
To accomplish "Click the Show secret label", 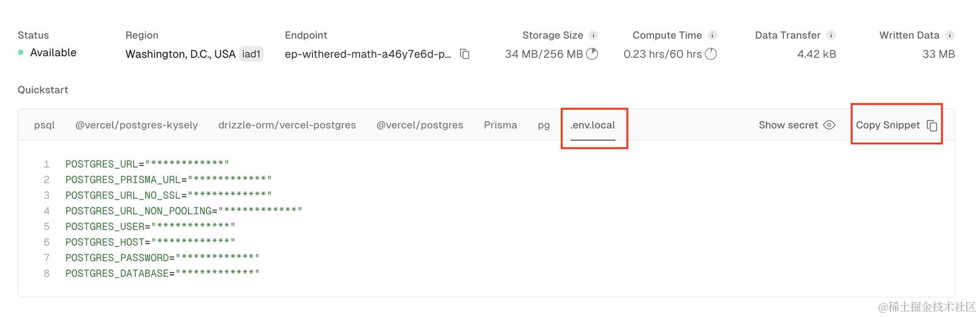I will tap(788, 125).
